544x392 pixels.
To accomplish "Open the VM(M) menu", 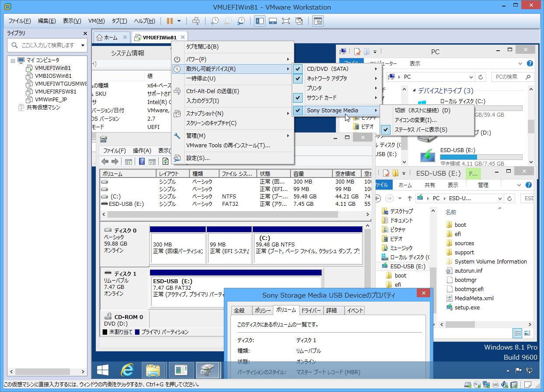I will point(96,21).
